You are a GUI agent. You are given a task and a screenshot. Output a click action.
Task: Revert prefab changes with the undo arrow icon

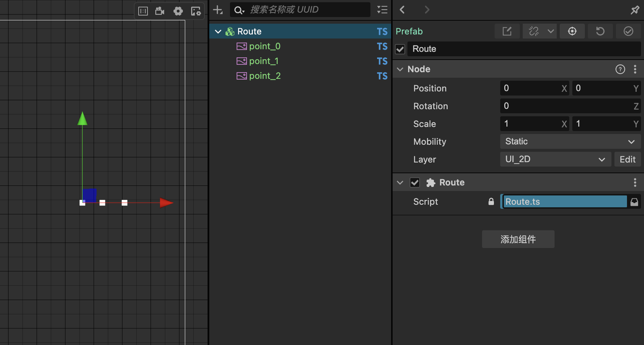[x=600, y=31]
